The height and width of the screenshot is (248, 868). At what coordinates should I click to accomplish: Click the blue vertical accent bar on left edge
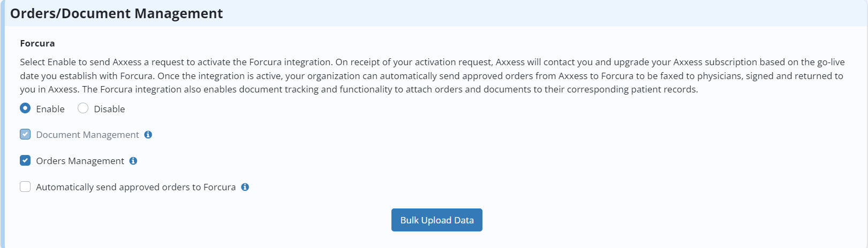2,124
